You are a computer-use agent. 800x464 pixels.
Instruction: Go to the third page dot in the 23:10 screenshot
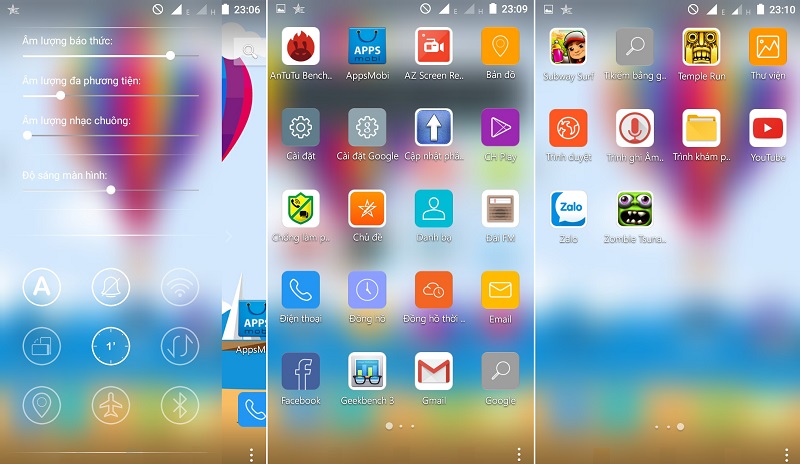[x=681, y=426]
